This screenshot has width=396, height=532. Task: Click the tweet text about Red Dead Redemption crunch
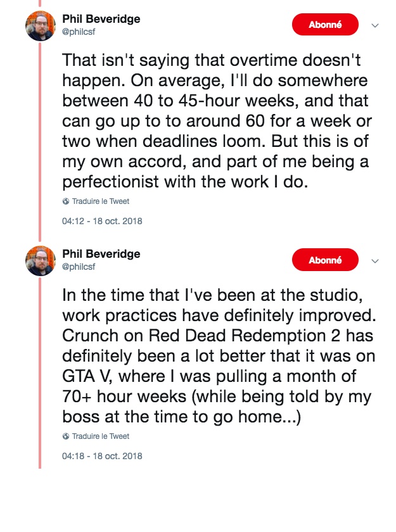pyautogui.click(x=215, y=355)
